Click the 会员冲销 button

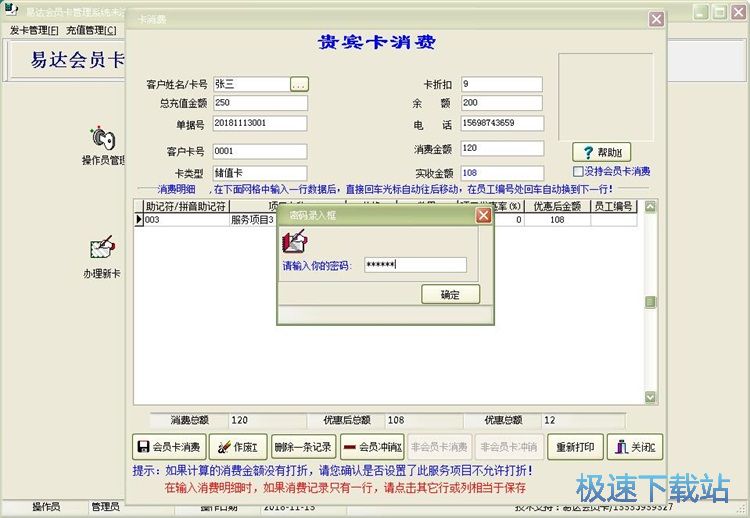click(373, 447)
